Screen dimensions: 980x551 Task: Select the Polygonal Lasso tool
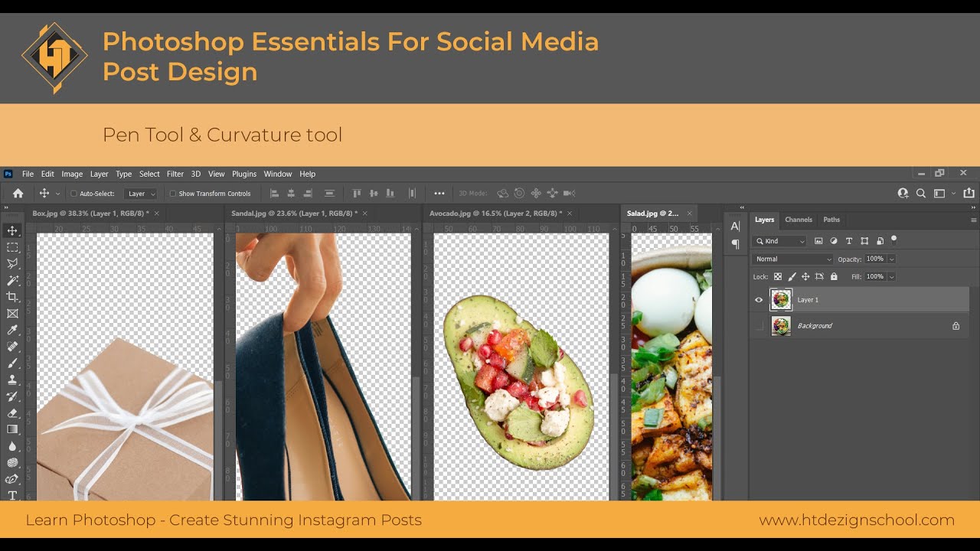pos(12,264)
